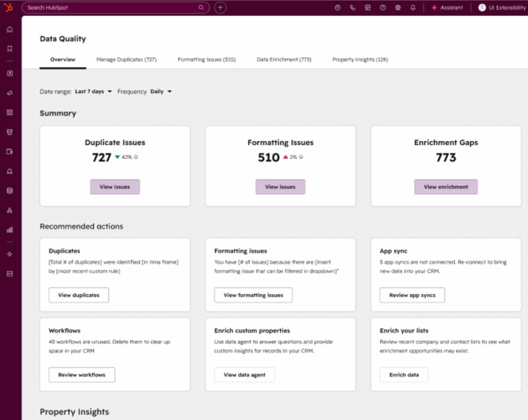
Task: Open the marketplace icon in top bar
Action: point(368,7)
